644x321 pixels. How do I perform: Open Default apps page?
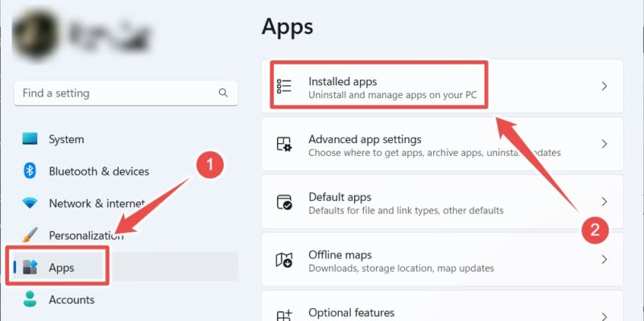442,202
